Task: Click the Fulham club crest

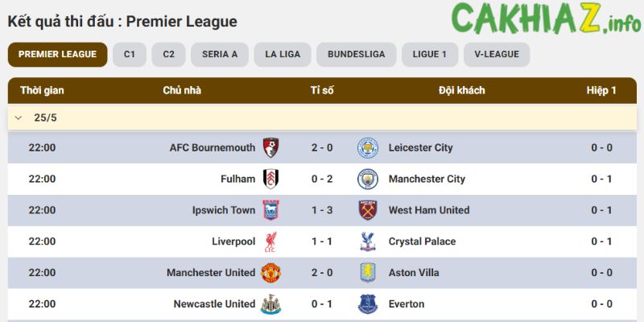Action: (x=270, y=179)
